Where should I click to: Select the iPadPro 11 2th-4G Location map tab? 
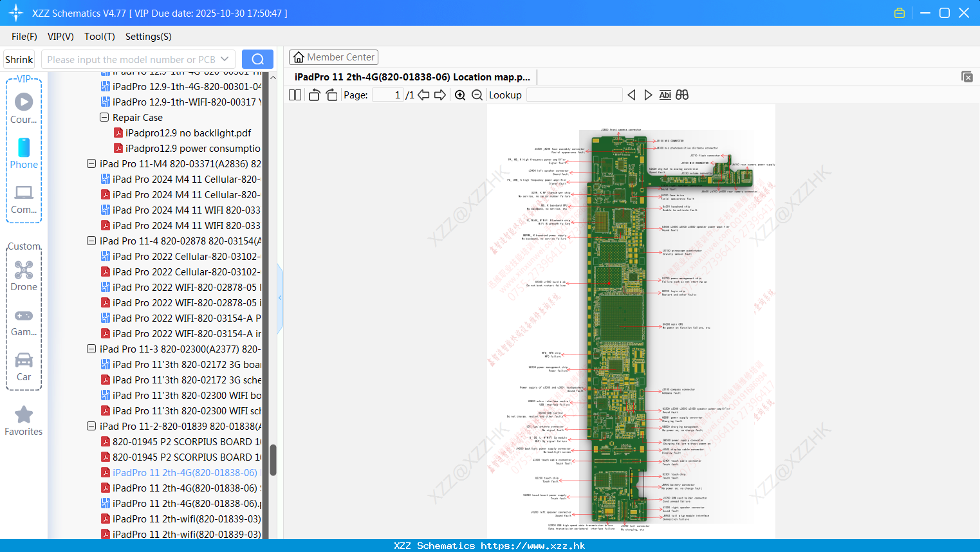click(412, 77)
